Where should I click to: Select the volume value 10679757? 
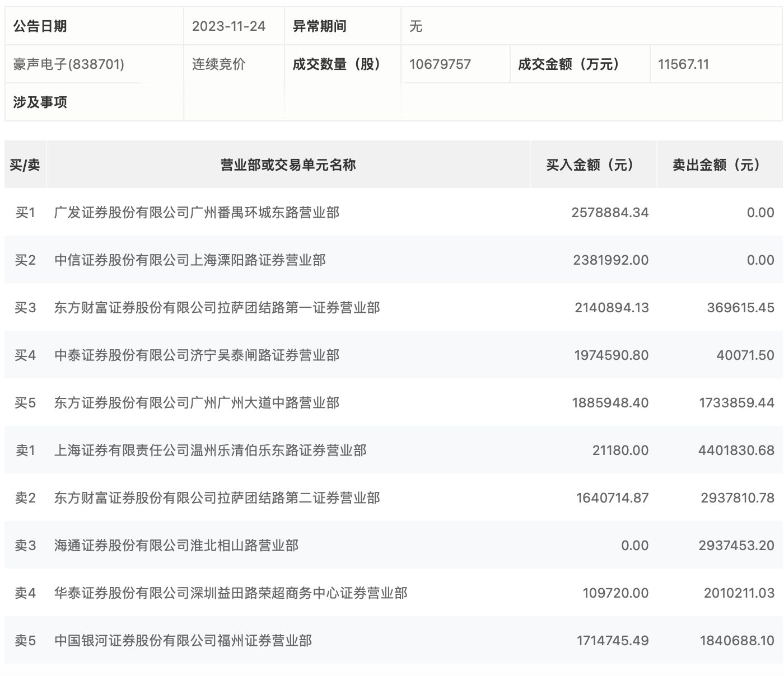pyautogui.click(x=436, y=64)
